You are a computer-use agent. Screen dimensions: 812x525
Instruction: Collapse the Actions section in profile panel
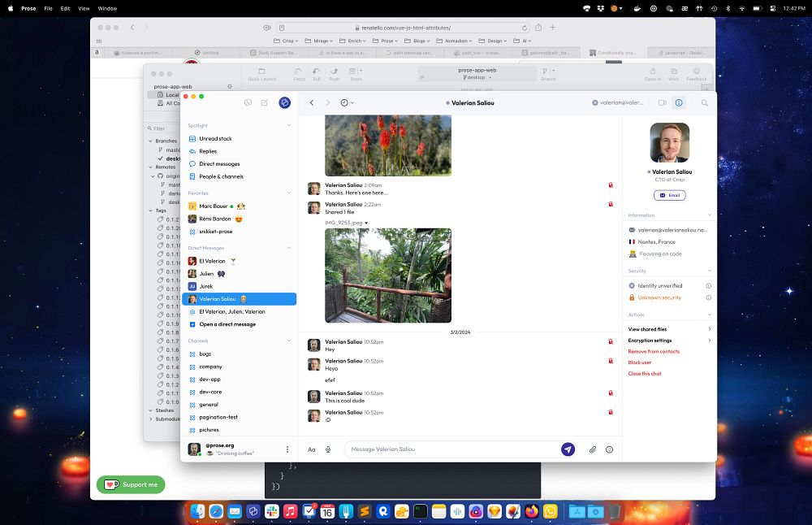point(710,315)
